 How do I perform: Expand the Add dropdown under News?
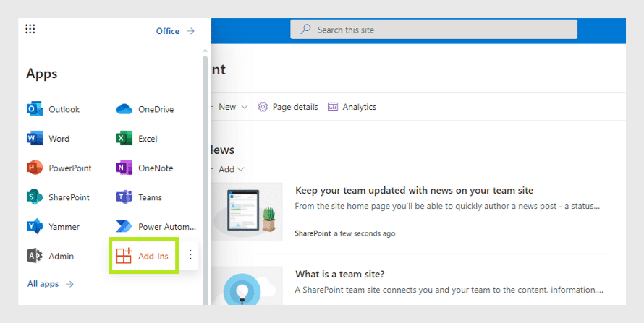(241, 169)
